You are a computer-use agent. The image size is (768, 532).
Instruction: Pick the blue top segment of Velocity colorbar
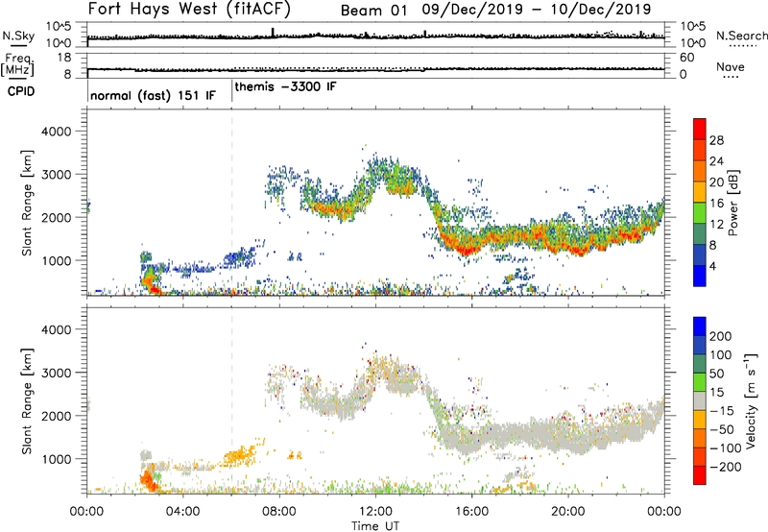coord(700,326)
